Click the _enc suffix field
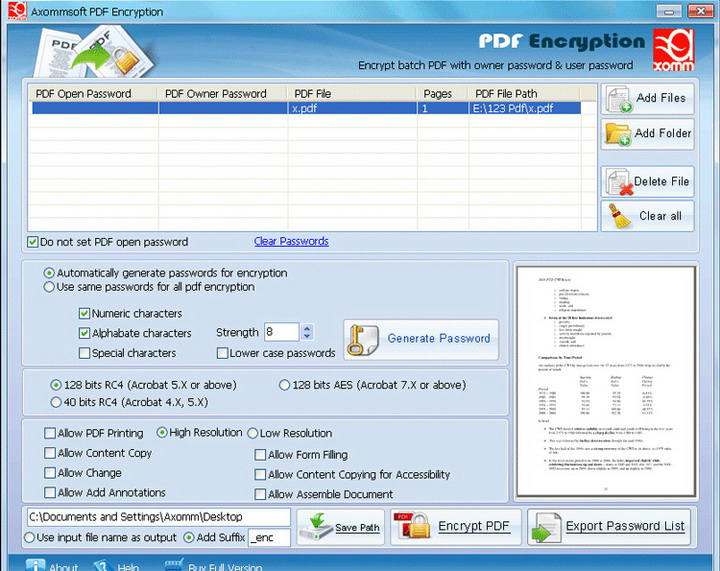This screenshot has width=720, height=571. coord(269,537)
